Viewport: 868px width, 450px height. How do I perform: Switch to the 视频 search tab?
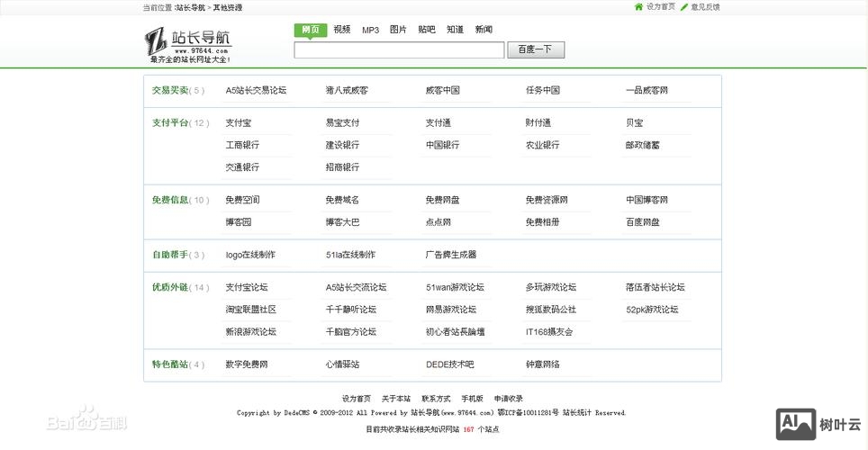coord(342,30)
